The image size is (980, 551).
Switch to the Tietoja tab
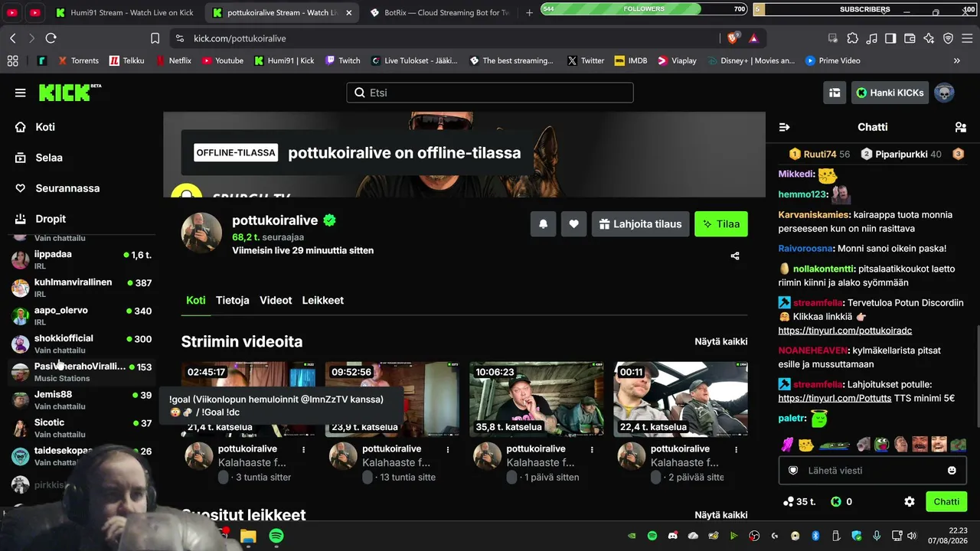(233, 300)
